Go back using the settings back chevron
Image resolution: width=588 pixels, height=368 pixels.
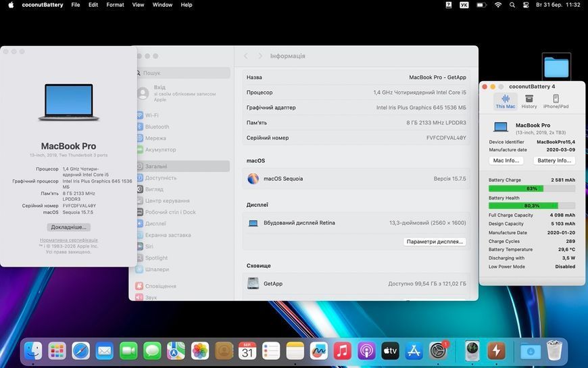[x=246, y=56]
